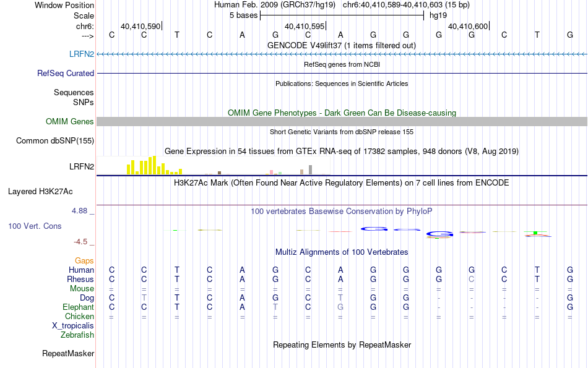
Task: Click the RefSeq genes from NCBI title
Action: click(x=342, y=64)
